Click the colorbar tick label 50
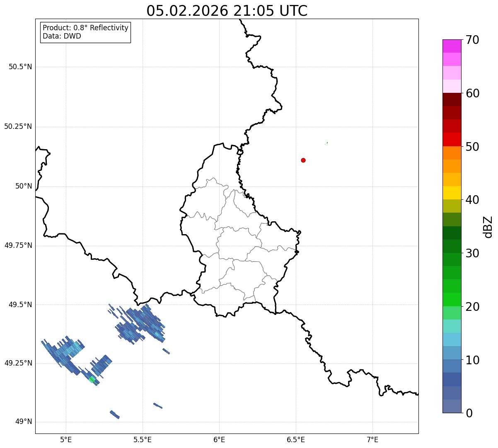This screenshot has height=448, width=498. click(472, 147)
